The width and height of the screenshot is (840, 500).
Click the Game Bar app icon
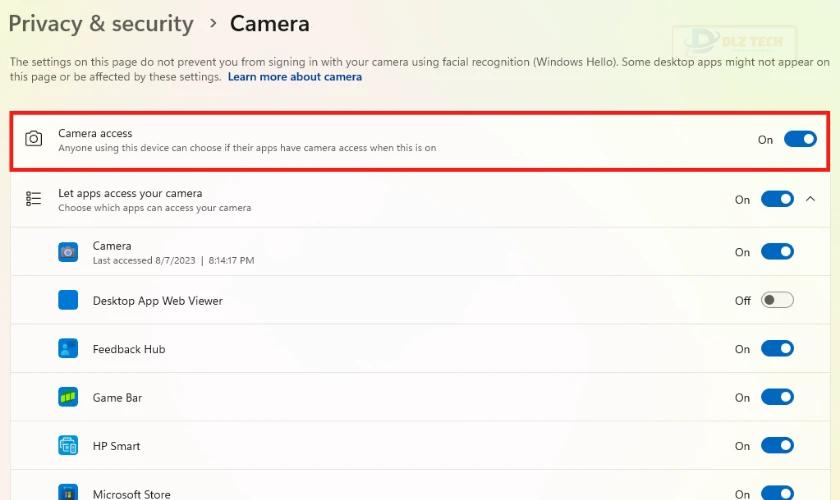tap(68, 397)
